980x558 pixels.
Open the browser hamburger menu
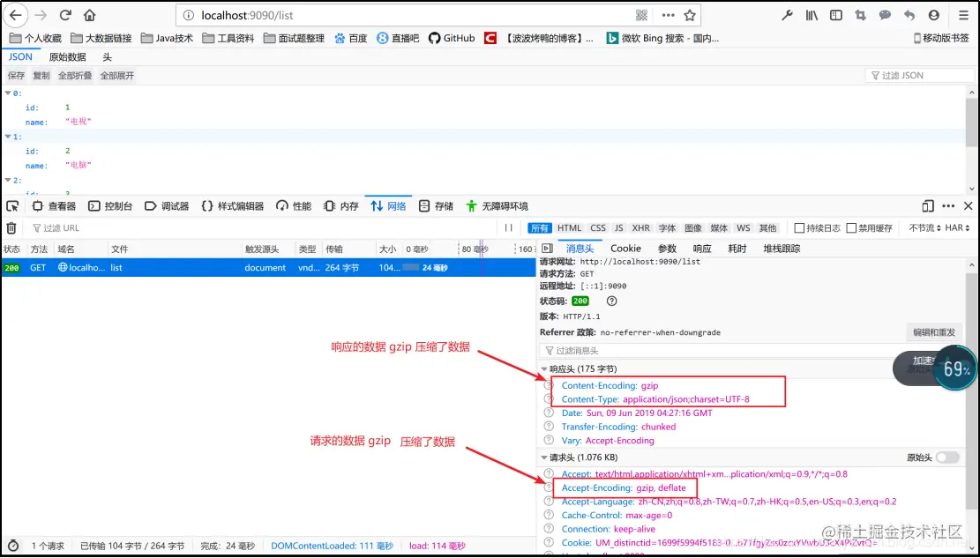(963, 15)
